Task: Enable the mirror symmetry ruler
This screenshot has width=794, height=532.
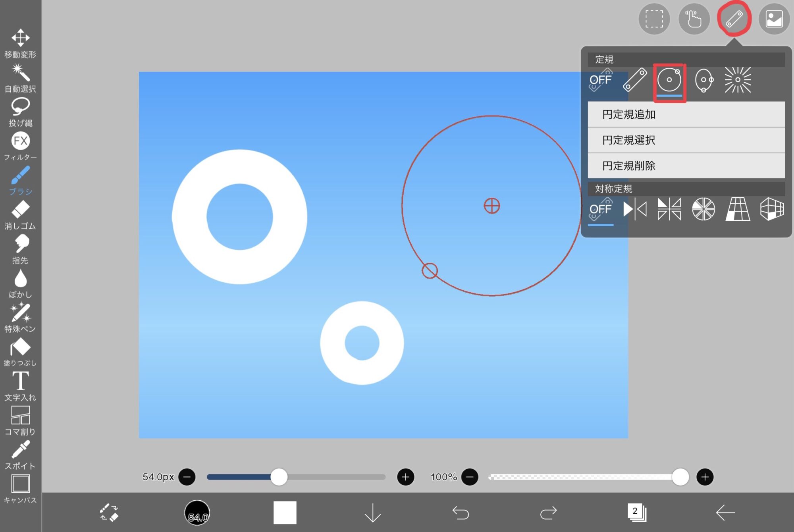Action: tap(635, 209)
